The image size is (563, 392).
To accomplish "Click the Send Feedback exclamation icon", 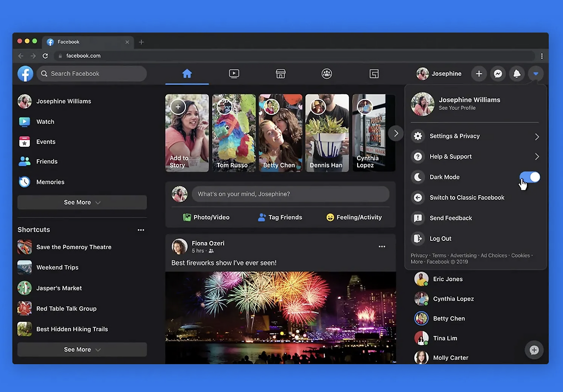I will [417, 218].
